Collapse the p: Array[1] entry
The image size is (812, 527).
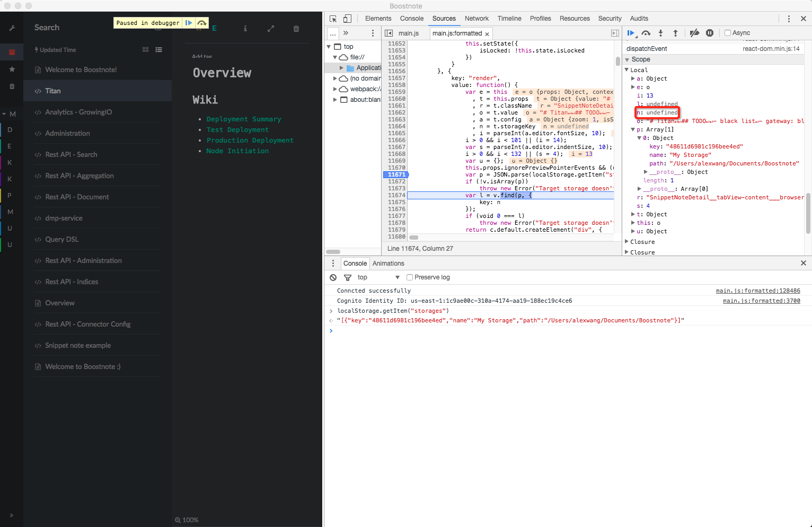(x=633, y=129)
